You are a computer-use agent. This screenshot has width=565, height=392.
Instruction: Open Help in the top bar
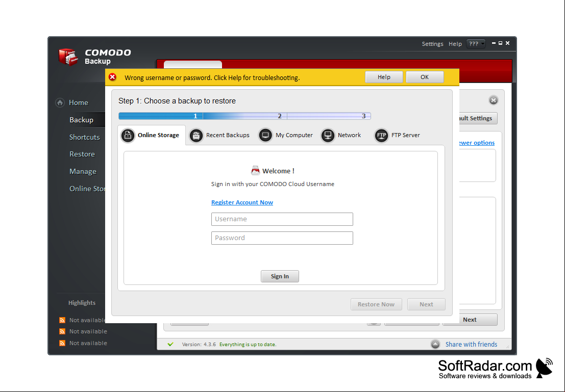click(x=455, y=44)
